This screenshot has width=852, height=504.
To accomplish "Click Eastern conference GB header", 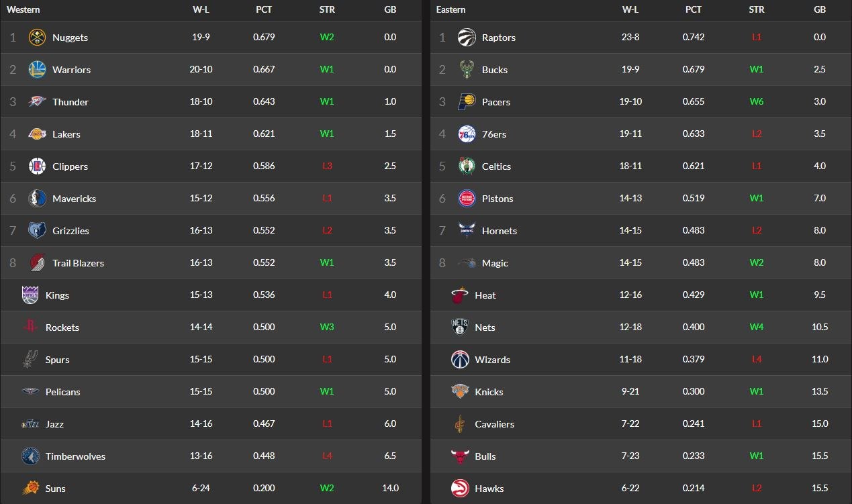I will click(x=820, y=10).
